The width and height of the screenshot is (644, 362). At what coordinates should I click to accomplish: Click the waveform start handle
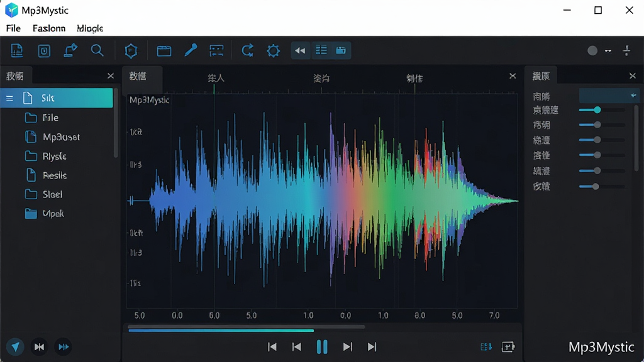[x=131, y=200]
